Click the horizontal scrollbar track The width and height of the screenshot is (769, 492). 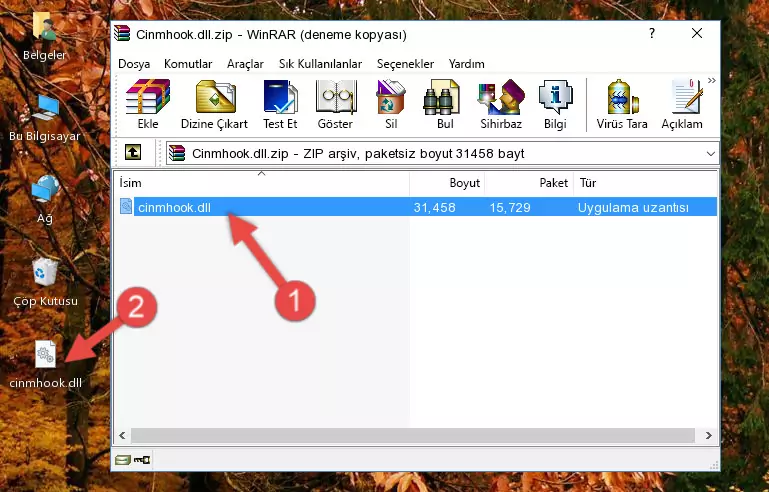tap(412, 435)
